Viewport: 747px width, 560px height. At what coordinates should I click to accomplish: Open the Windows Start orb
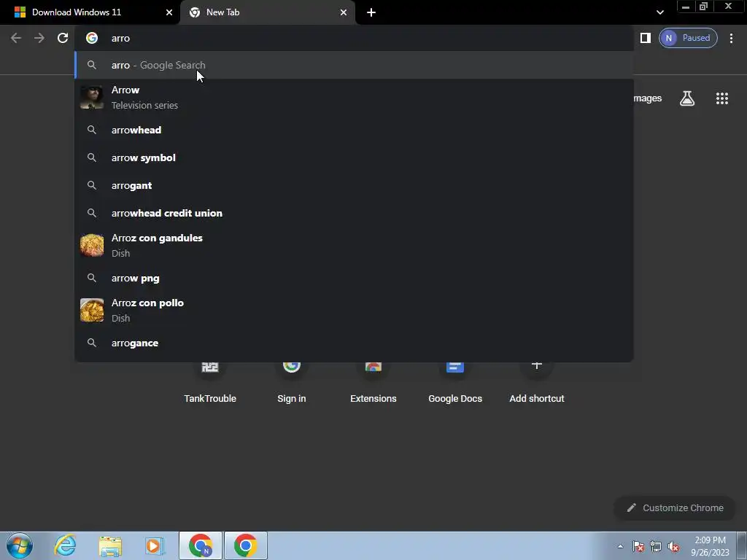click(20, 545)
